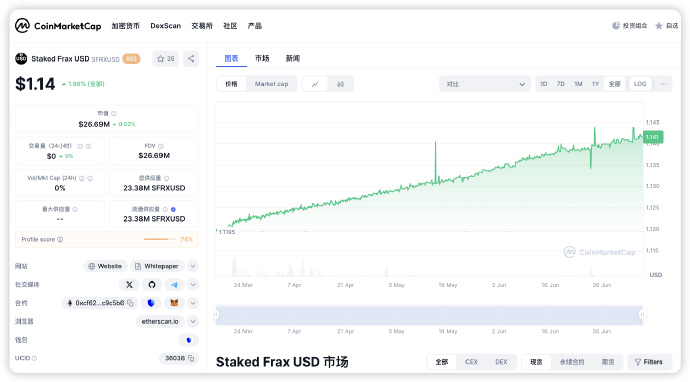Add Staked Frax USD to watchlist star
The height and width of the screenshot is (382, 690).
pyautogui.click(x=165, y=59)
